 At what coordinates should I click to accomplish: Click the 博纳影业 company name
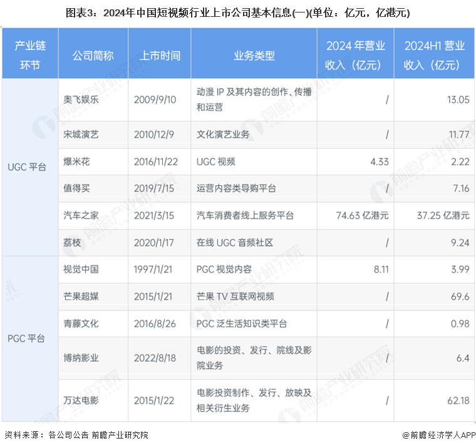click(x=81, y=359)
